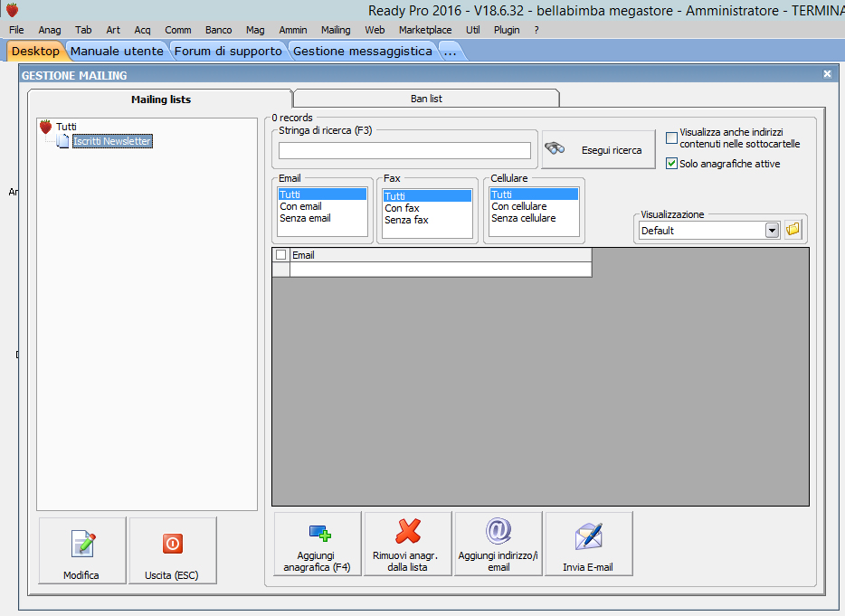This screenshot has height=616, width=845.
Task: Click the @ icon to add email address
Action: 498,531
